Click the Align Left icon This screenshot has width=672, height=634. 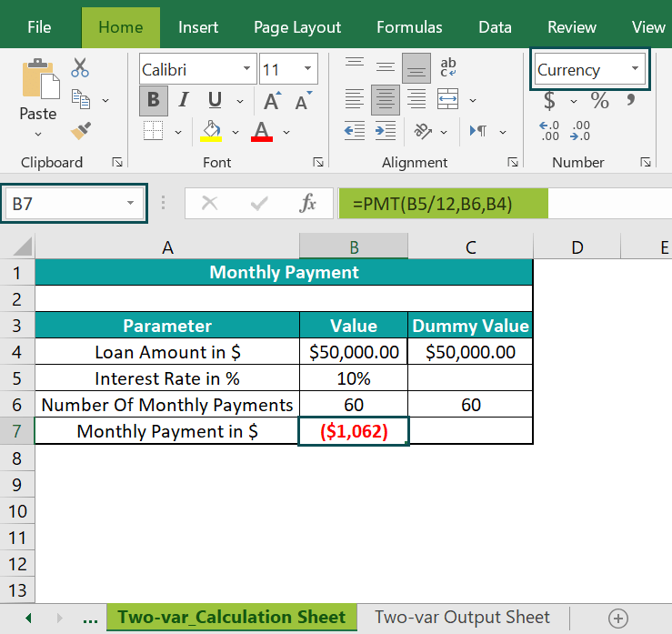point(355,99)
